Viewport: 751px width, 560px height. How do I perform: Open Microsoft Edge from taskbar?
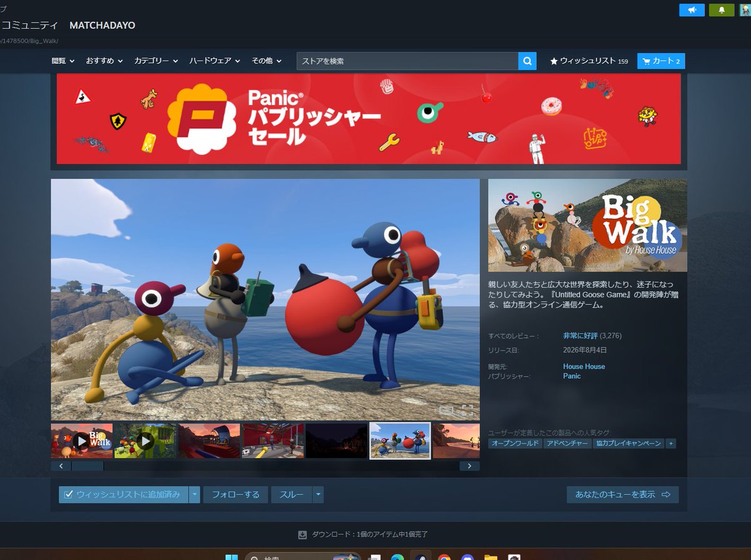tap(397, 557)
